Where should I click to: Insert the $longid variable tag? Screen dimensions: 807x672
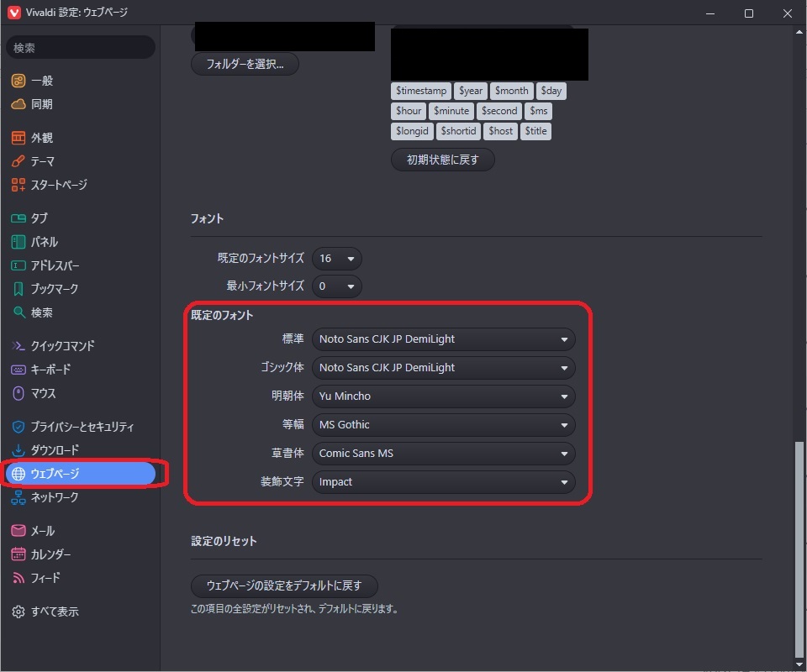(412, 131)
